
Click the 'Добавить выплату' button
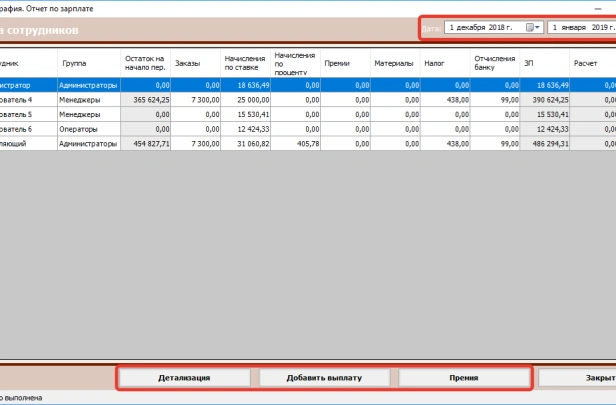(324, 378)
